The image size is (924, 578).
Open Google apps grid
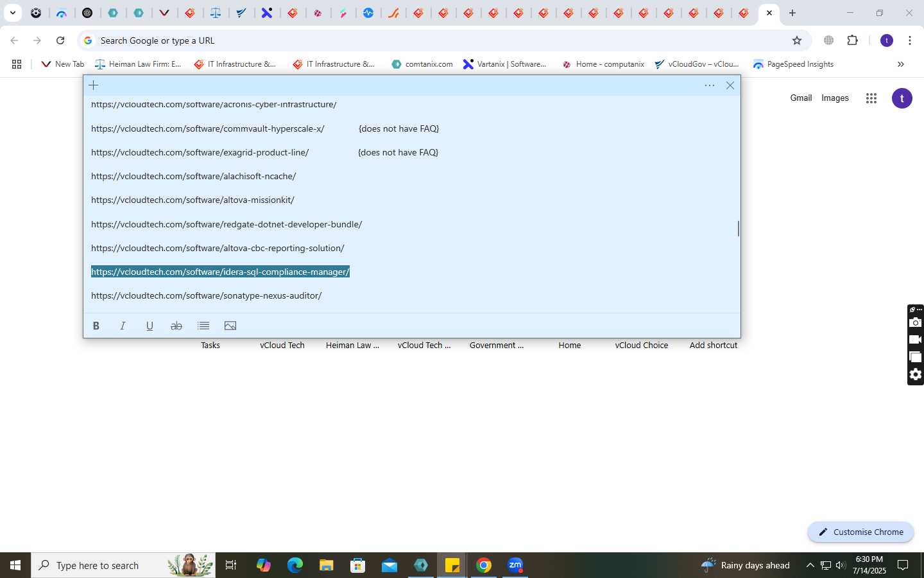point(871,98)
